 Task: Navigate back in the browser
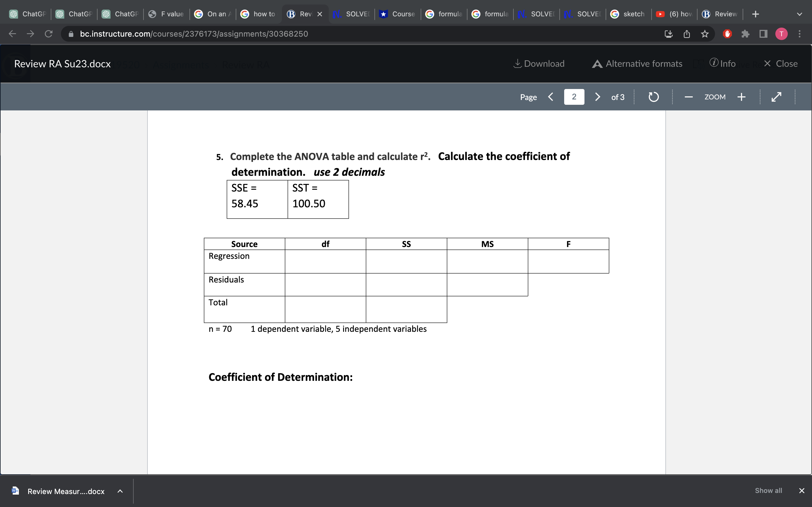(x=12, y=34)
